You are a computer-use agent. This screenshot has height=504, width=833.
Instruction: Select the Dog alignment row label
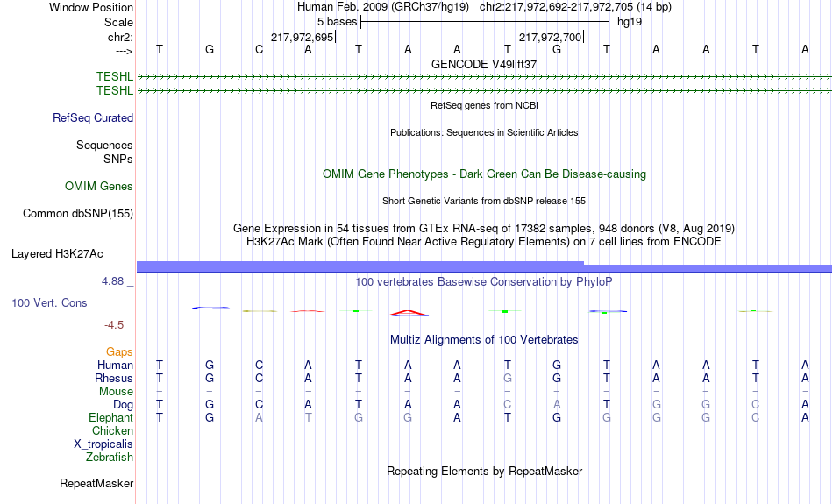point(123,405)
